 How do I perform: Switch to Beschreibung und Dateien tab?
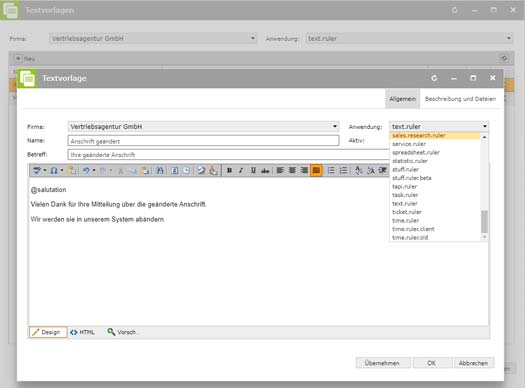[460, 99]
